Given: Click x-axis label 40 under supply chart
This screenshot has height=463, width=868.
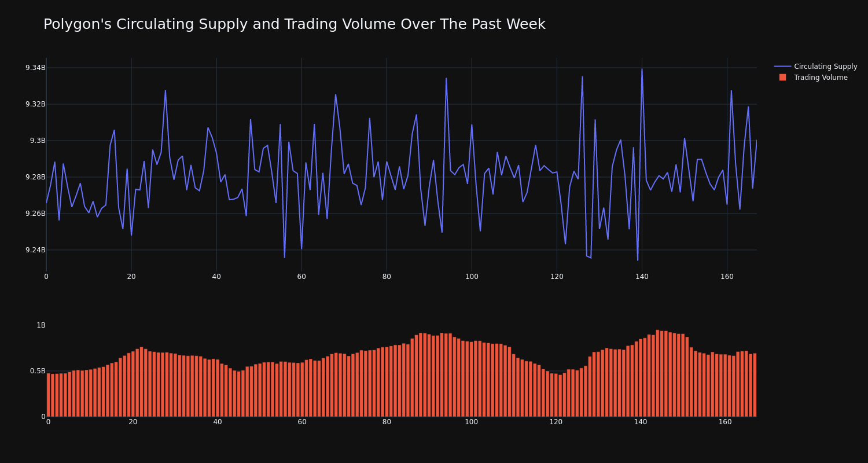Looking at the screenshot, I should pos(216,277).
